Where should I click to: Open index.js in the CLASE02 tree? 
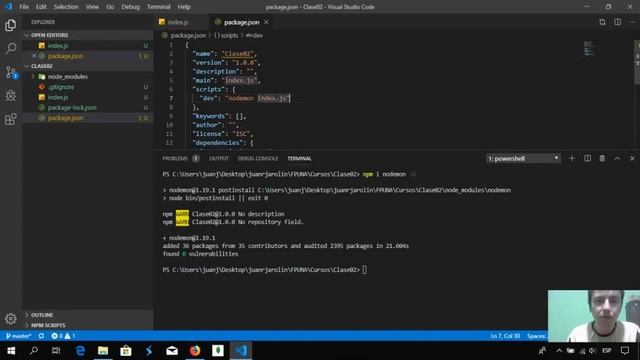(x=88, y=97)
